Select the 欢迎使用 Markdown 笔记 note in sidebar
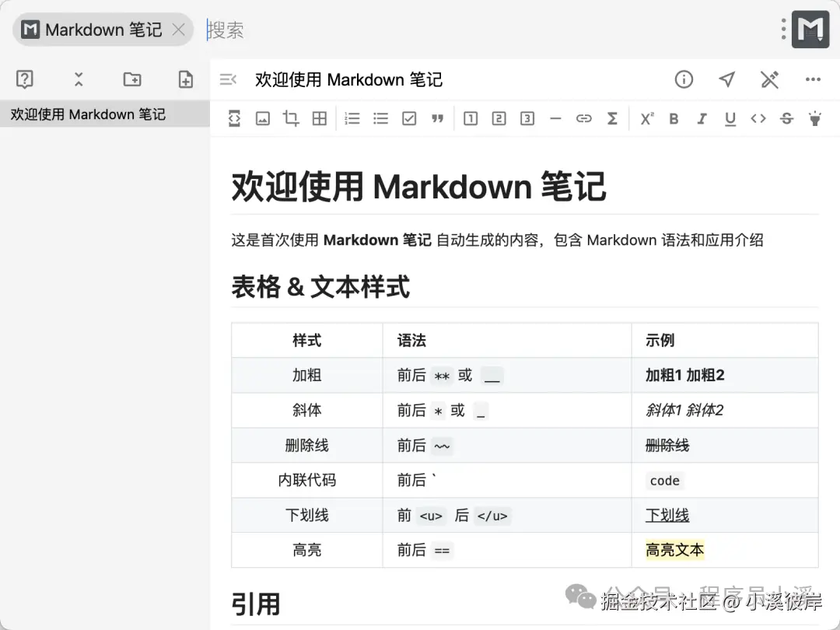Screen dimensions: 840x630 [x=105, y=114]
